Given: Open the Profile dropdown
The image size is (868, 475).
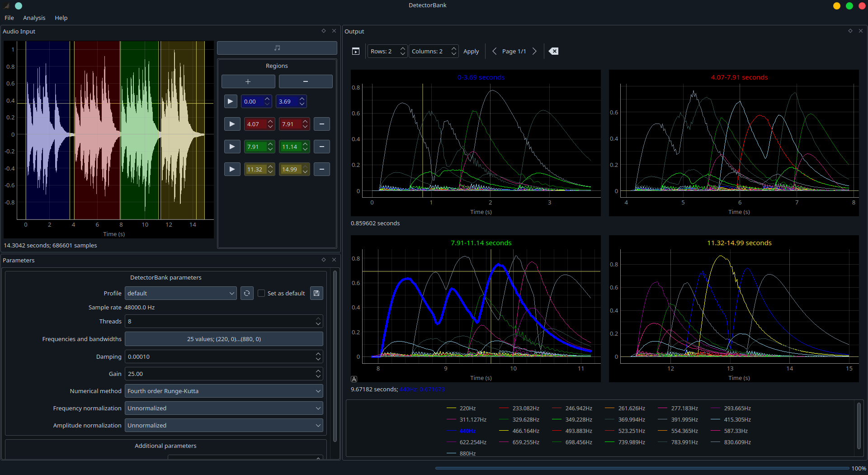Looking at the screenshot, I should [181, 293].
